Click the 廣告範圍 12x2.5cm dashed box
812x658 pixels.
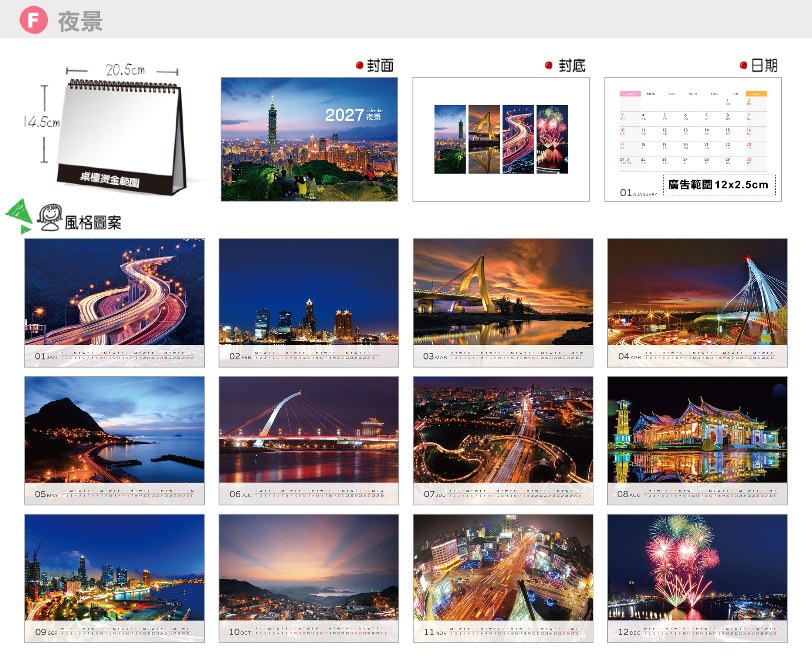coord(719,185)
